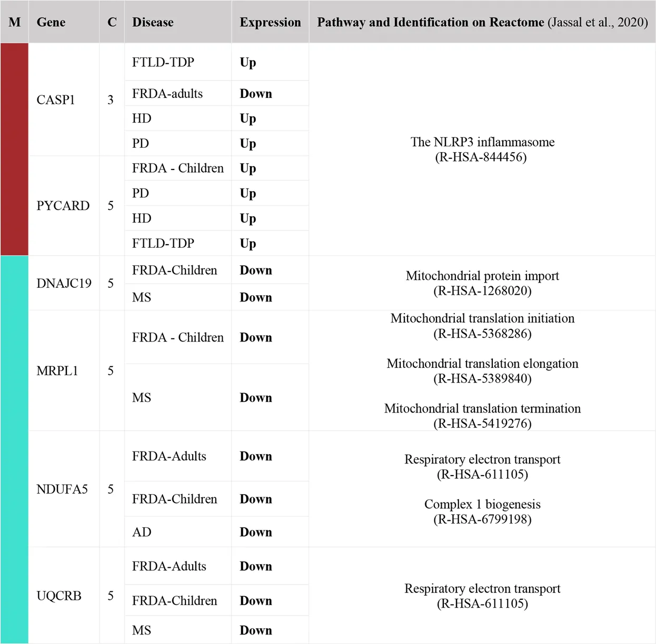
Task: Click the R-HSA-5368286 Reactome identifier
Action: point(482,334)
